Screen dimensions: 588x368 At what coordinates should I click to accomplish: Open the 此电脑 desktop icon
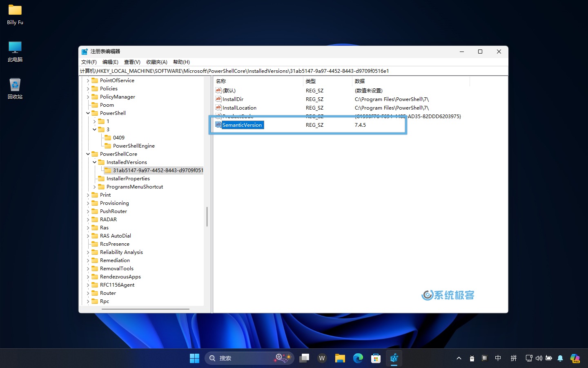pos(15,52)
